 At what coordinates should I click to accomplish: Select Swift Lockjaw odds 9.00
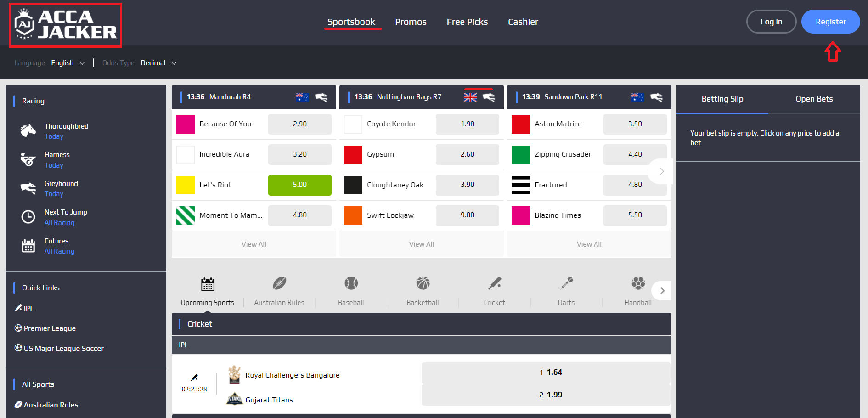pos(468,215)
